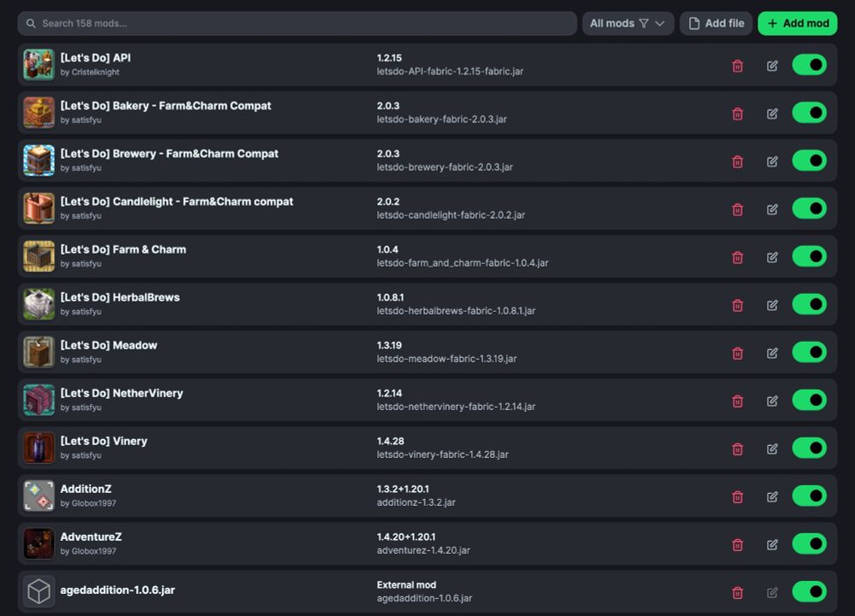Click the Add mod button
The height and width of the screenshot is (616, 855).
click(797, 23)
